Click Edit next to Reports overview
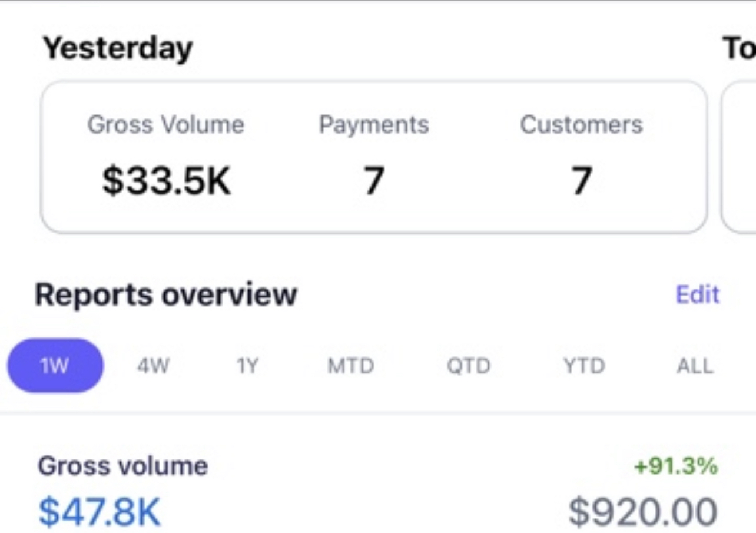 pos(697,294)
